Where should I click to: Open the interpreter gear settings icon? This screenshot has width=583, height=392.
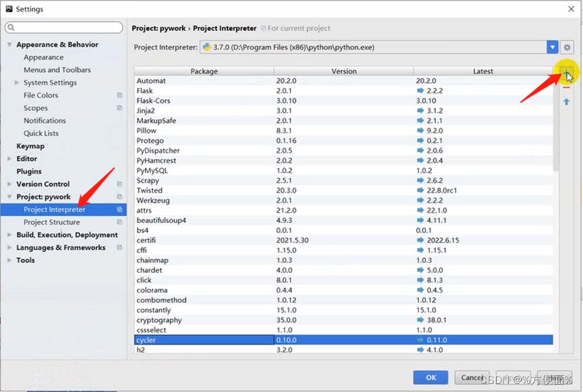pos(567,47)
